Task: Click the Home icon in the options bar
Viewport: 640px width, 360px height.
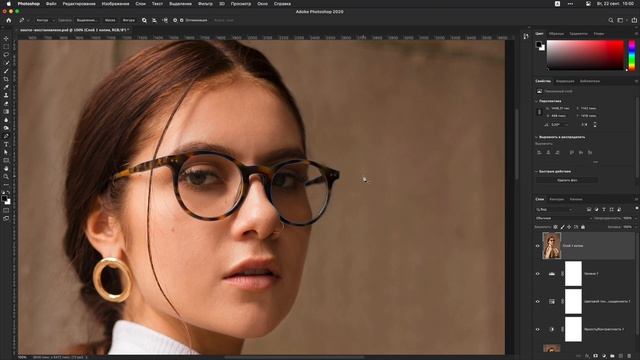Action: click(x=9, y=20)
